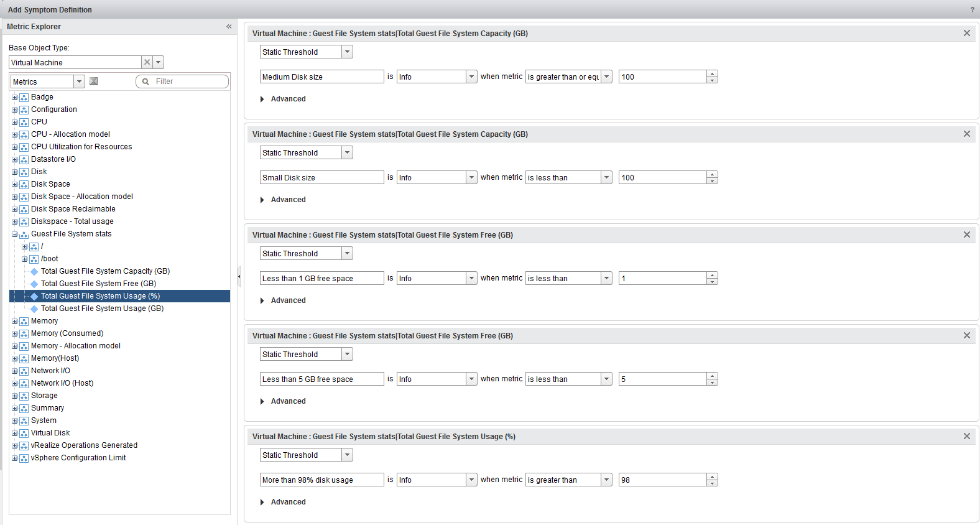
Task: Click the Total Guest File System Free (GB) metric
Action: click(98, 284)
